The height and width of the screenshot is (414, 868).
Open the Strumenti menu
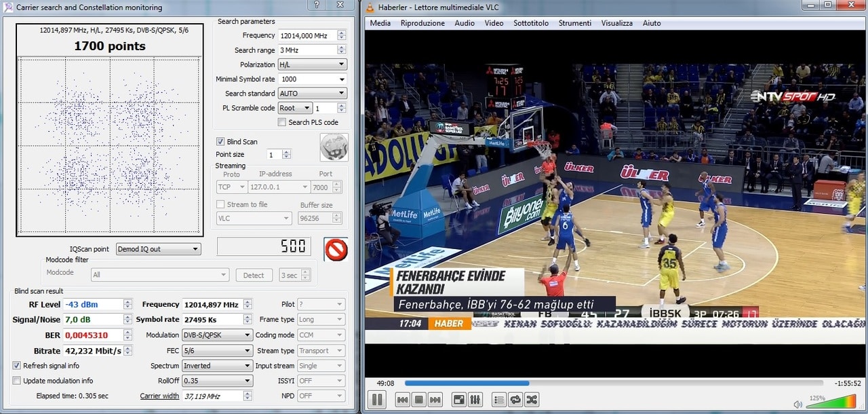point(574,23)
